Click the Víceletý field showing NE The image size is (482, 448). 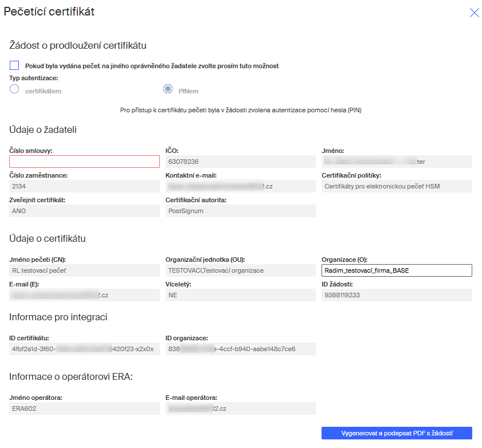click(x=241, y=295)
